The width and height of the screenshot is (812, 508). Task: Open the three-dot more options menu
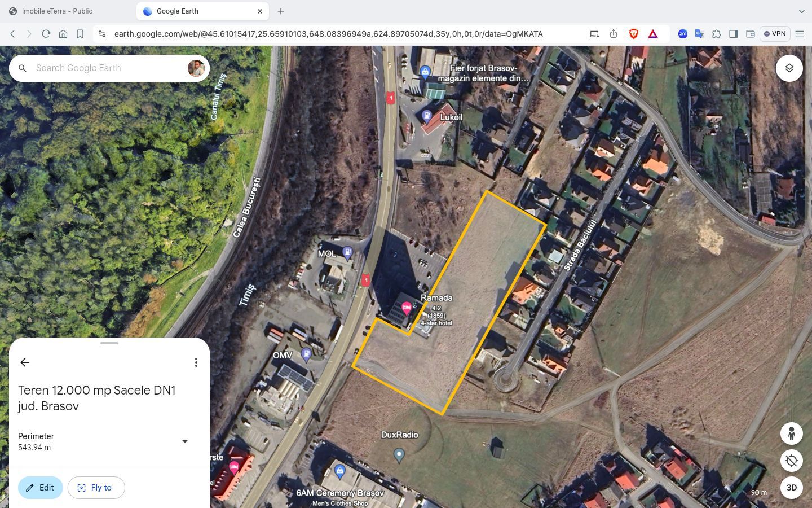[x=196, y=362]
